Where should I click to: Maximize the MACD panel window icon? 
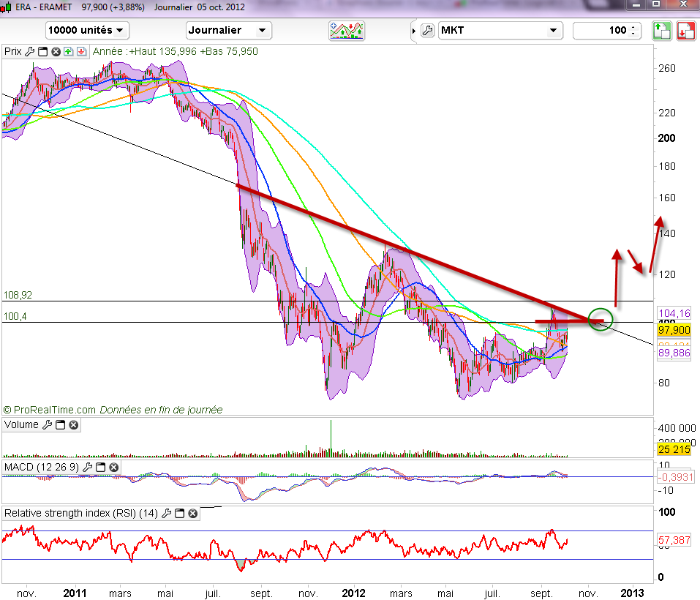click(x=101, y=467)
